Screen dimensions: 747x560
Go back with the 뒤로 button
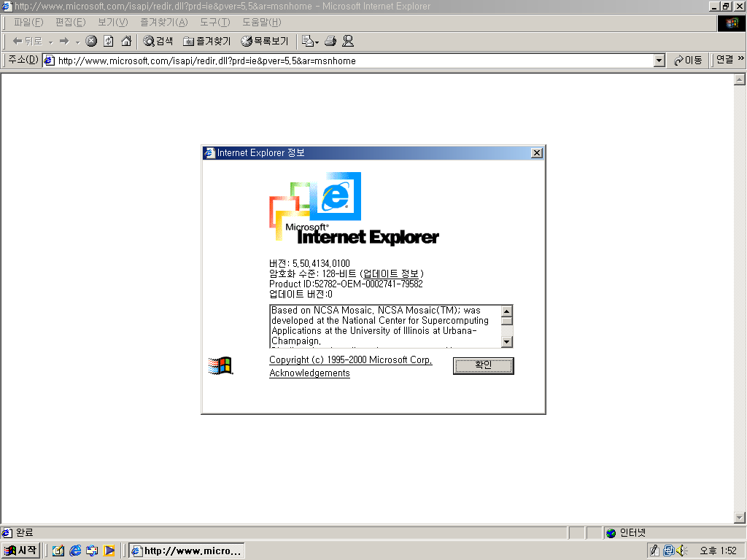[27, 42]
